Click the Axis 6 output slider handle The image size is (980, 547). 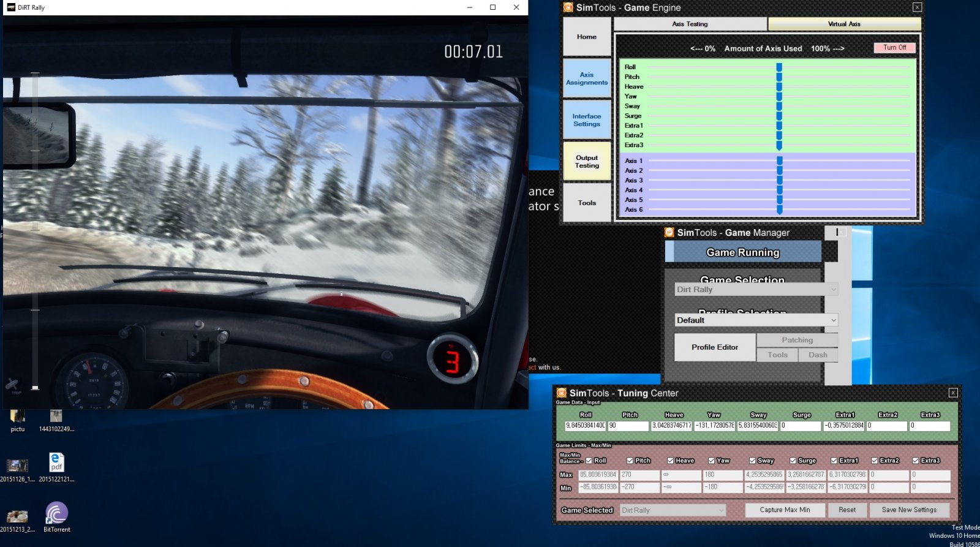click(x=780, y=210)
